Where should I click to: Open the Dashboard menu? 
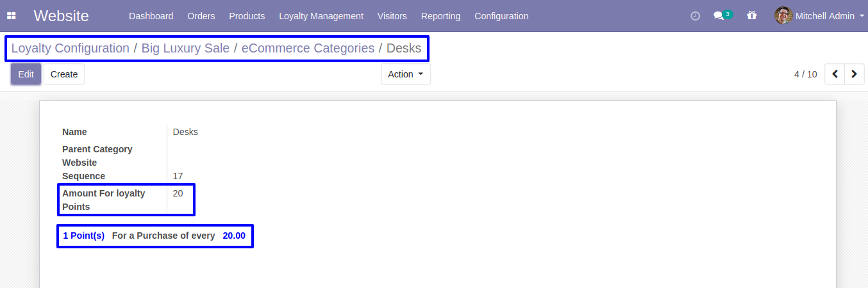point(151,16)
